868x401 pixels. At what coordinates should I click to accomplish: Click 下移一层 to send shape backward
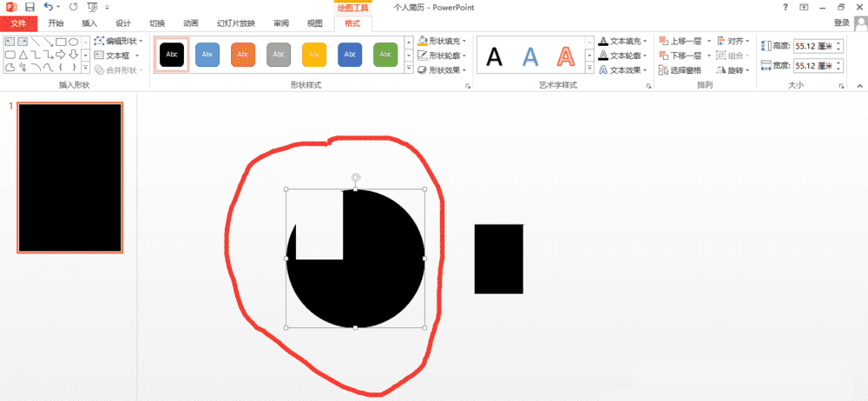[x=681, y=56]
